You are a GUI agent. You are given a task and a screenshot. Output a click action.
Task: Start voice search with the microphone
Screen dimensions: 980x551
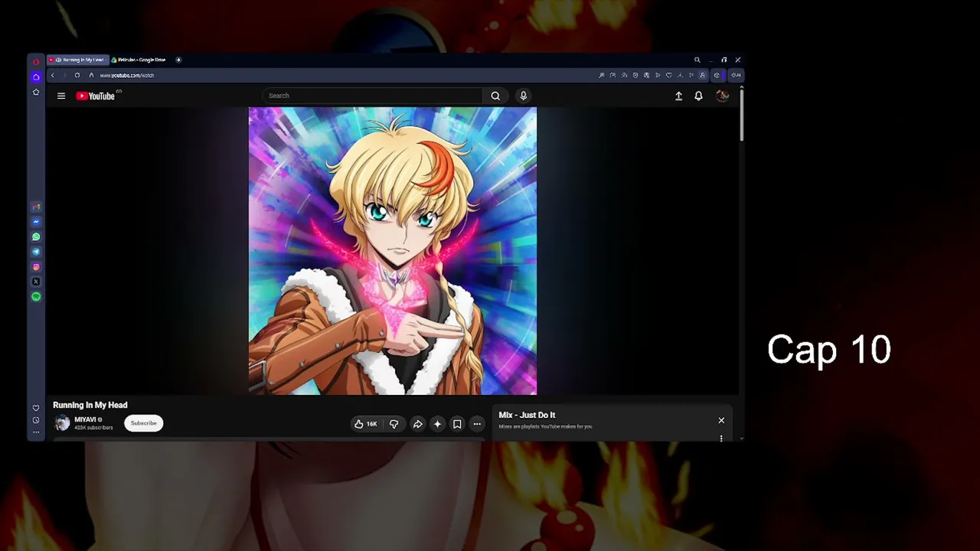[x=524, y=96]
